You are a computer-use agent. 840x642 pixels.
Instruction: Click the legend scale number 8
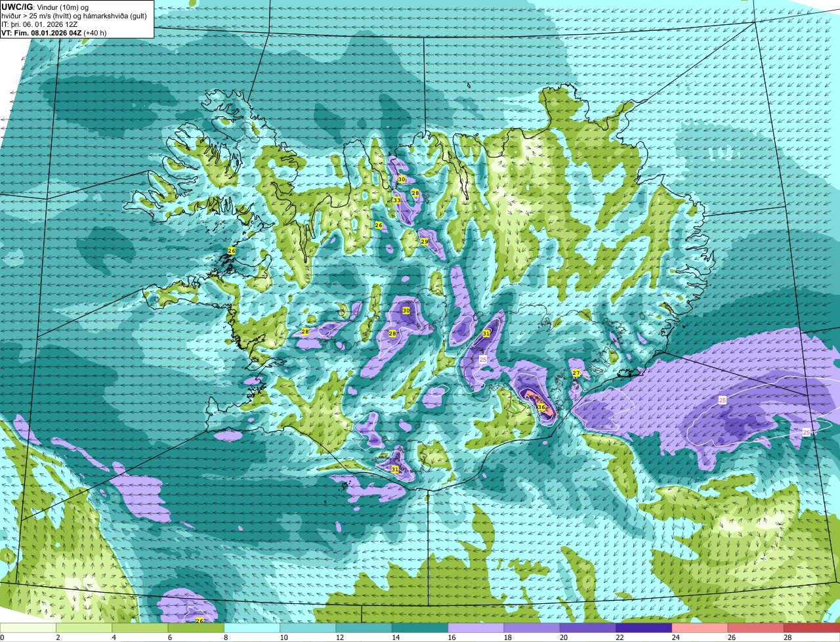[226, 637]
